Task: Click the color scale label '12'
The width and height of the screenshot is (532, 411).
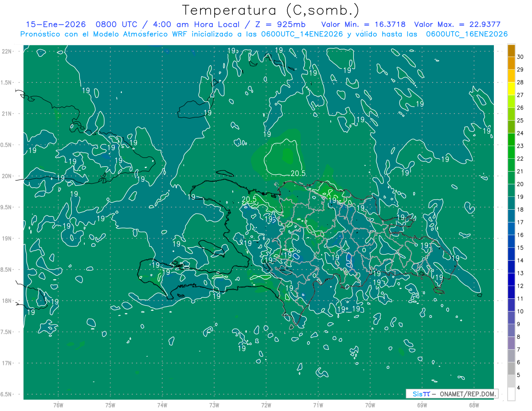Action: [x=521, y=286]
